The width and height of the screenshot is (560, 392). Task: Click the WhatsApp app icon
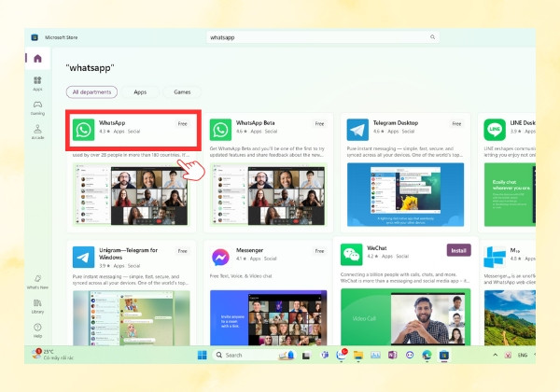tap(83, 130)
